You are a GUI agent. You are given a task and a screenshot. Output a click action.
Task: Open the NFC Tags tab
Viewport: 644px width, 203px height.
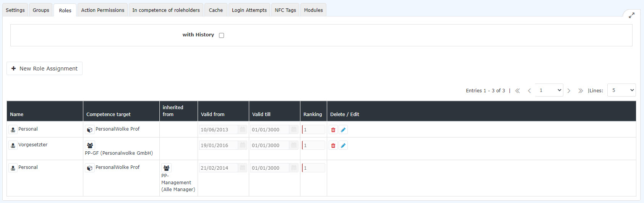[286, 10]
